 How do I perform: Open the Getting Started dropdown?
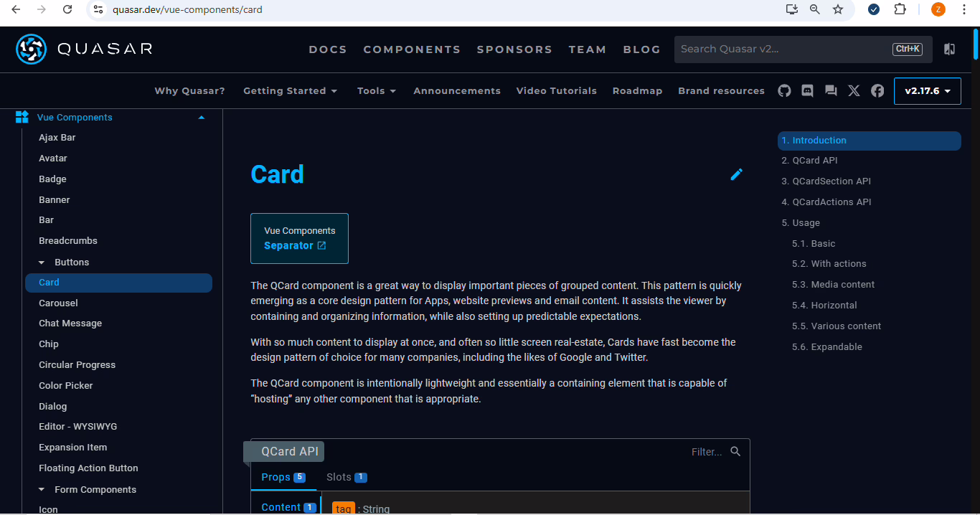tap(290, 90)
